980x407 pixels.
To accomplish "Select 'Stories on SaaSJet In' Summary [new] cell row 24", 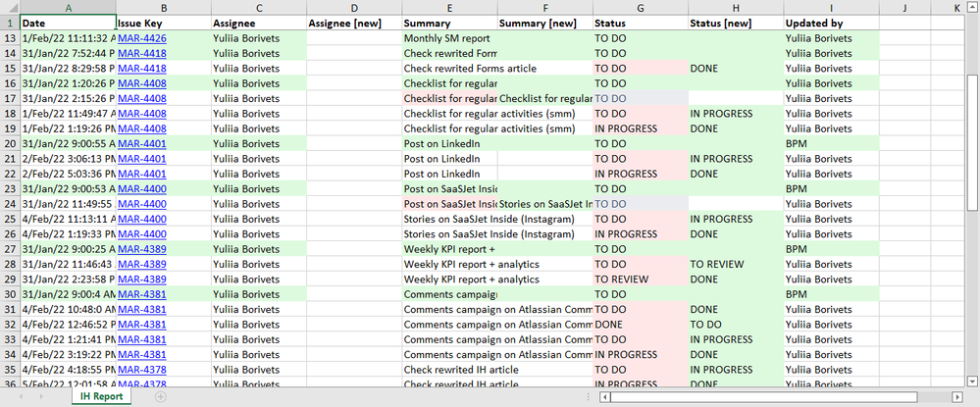I will click(545, 204).
